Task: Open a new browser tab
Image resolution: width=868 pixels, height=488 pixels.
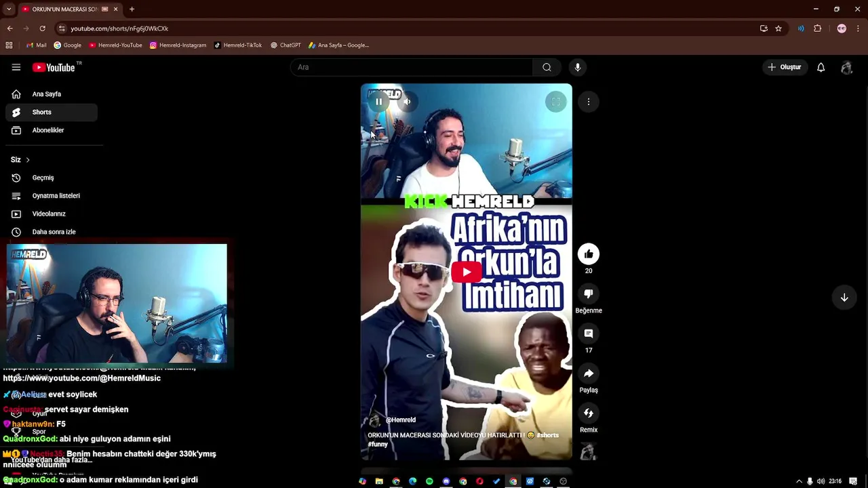Action: (x=132, y=9)
